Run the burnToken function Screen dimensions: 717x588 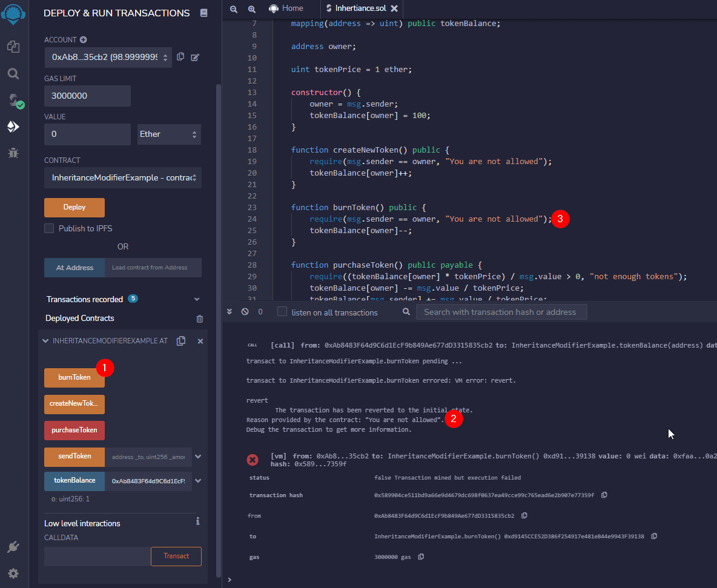(74, 378)
